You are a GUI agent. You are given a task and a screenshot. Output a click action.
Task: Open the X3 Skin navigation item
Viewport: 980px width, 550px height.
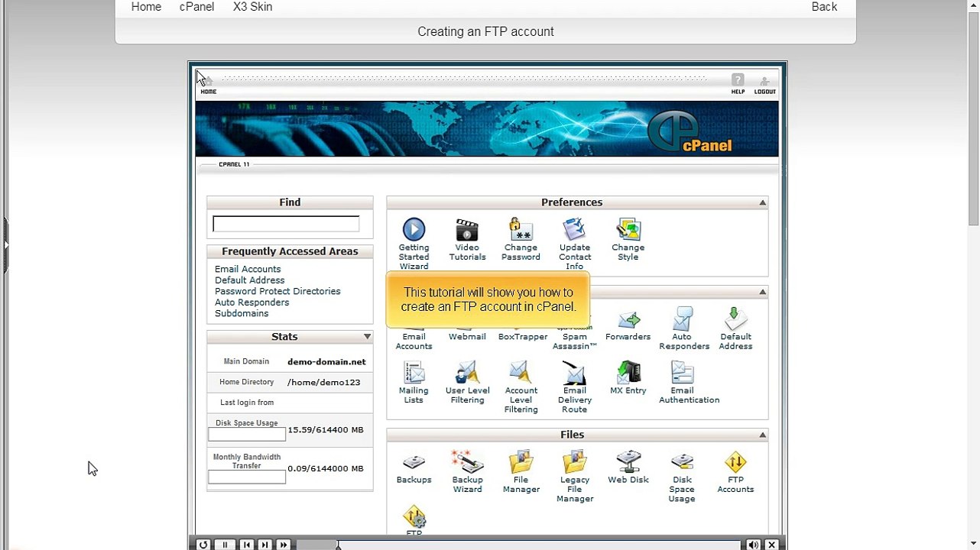252,7
